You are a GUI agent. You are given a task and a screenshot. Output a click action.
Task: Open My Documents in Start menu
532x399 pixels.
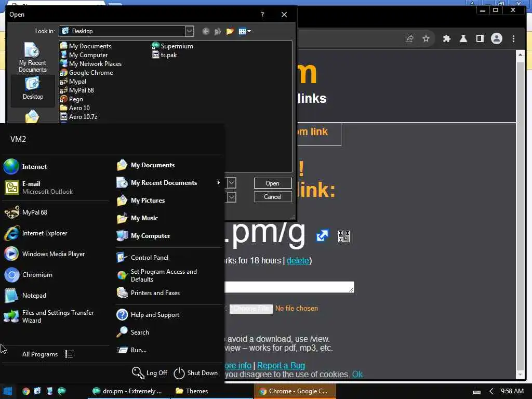coord(146,165)
